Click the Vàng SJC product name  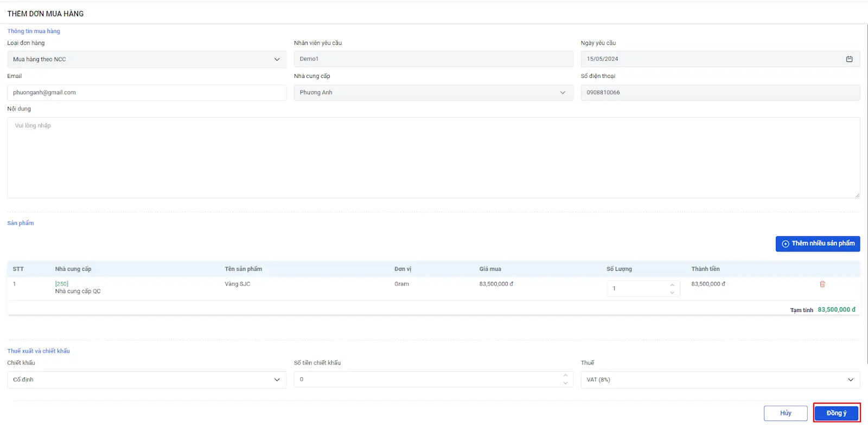pyautogui.click(x=238, y=284)
